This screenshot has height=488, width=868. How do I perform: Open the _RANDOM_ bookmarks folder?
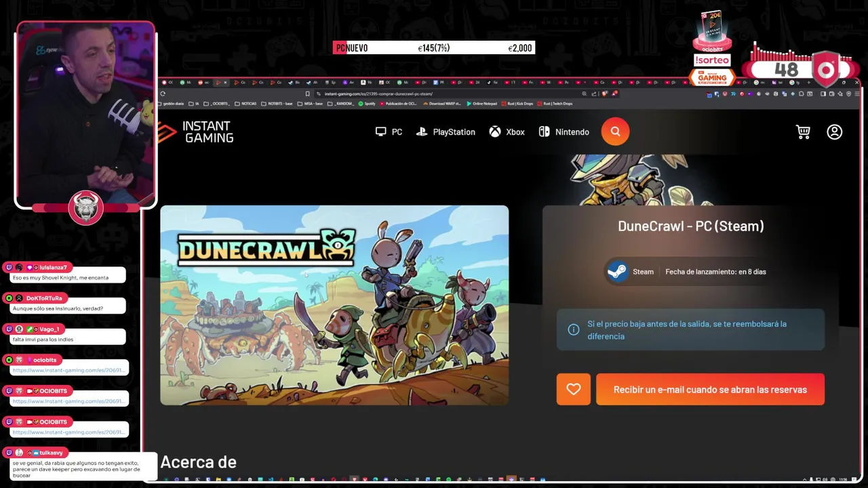tap(340, 104)
